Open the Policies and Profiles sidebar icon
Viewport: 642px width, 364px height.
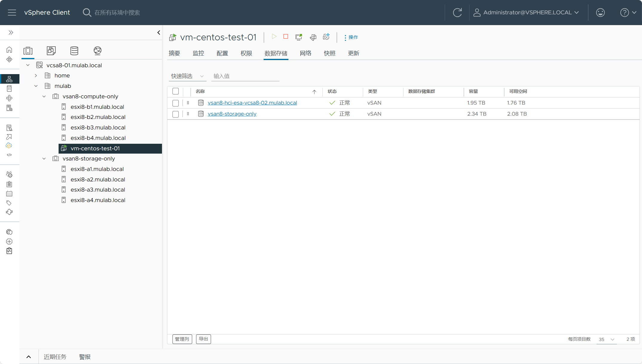[x=9, y=128]
